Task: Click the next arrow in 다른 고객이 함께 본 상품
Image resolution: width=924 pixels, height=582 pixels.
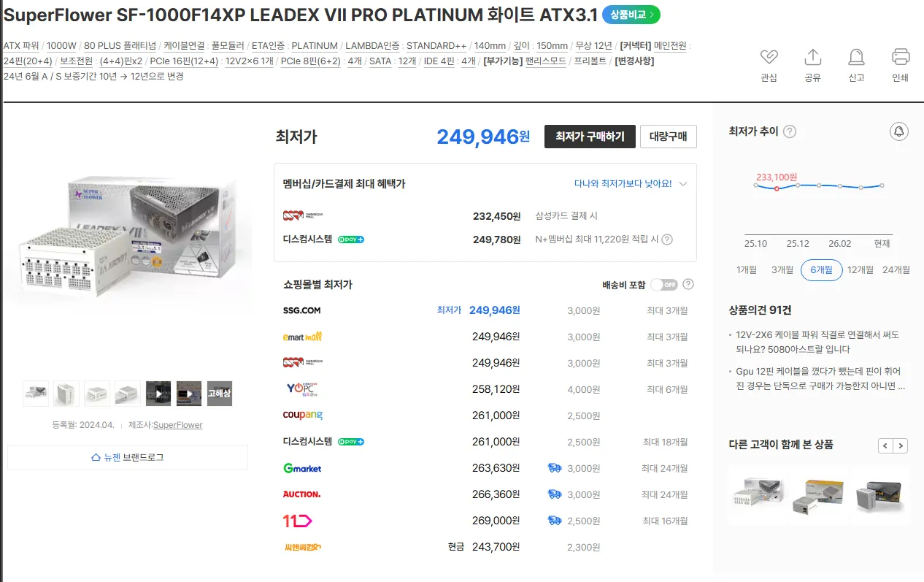Action: pos(901,445)
